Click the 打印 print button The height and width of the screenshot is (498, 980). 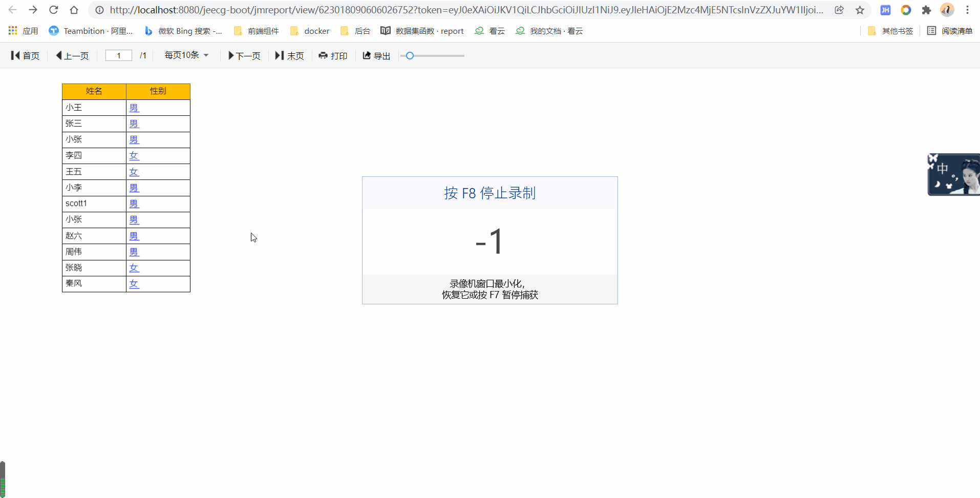pos(333,55)
